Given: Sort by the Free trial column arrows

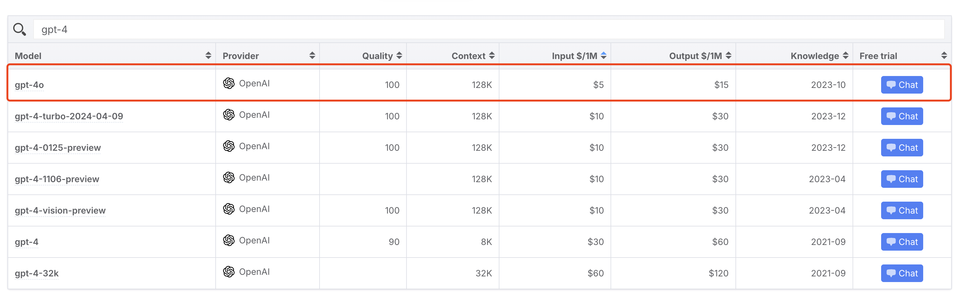Looking at the screenshot, I should point(944,56).
